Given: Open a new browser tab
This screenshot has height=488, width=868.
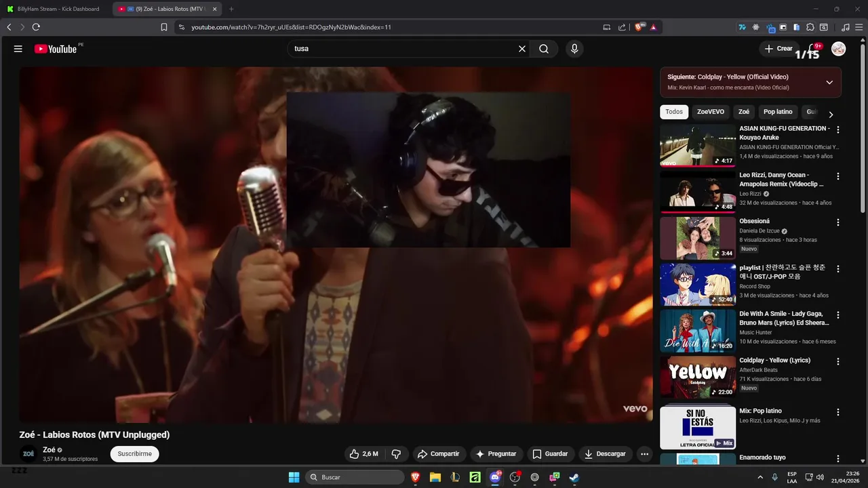Looking at the screenshot, I should coord(231,9).
